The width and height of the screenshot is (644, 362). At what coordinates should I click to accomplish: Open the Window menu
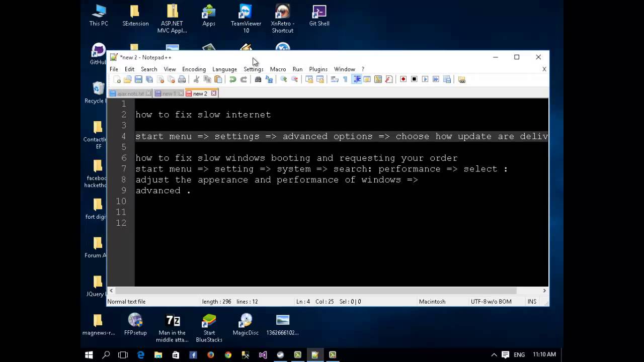(x=345, y=69)
